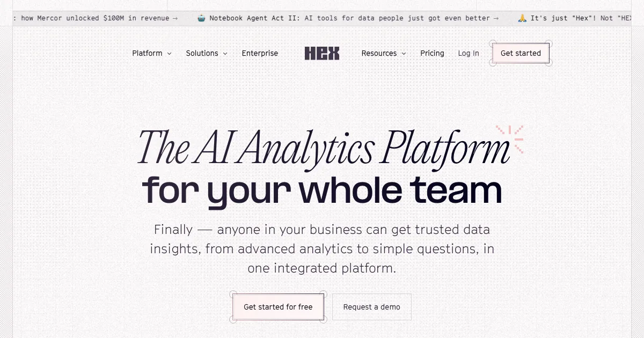Click the Request a demo button

(371, 307)
